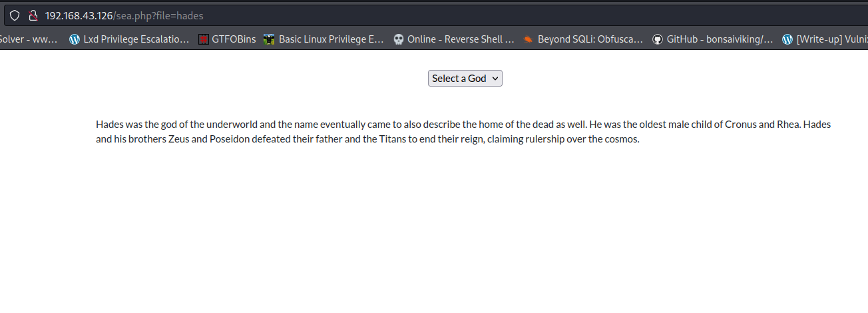
Task: Open the GTFOBins bookmark
Action: (234, 39)
